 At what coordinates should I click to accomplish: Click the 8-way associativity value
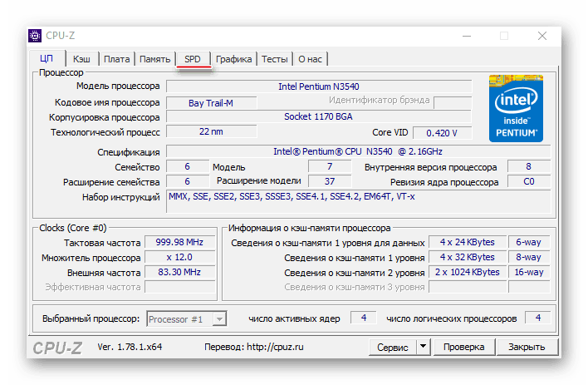(x=529, y=257)
